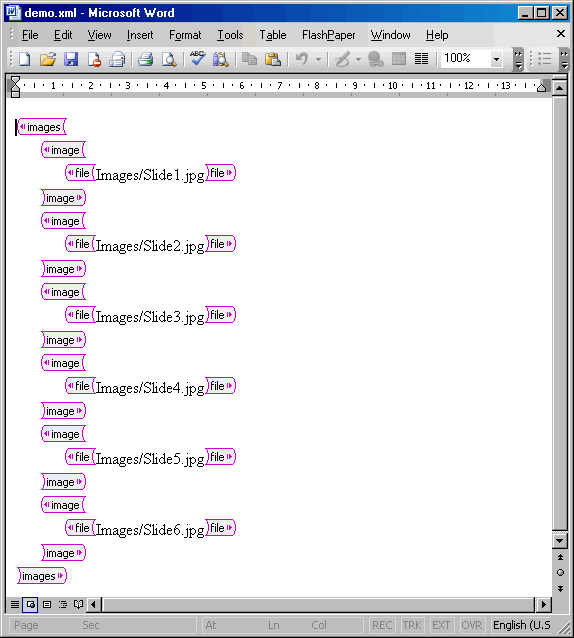Open the Tools menu
Image resolution: width=574 pixels, height=638 pixels.
coord(230,35)
